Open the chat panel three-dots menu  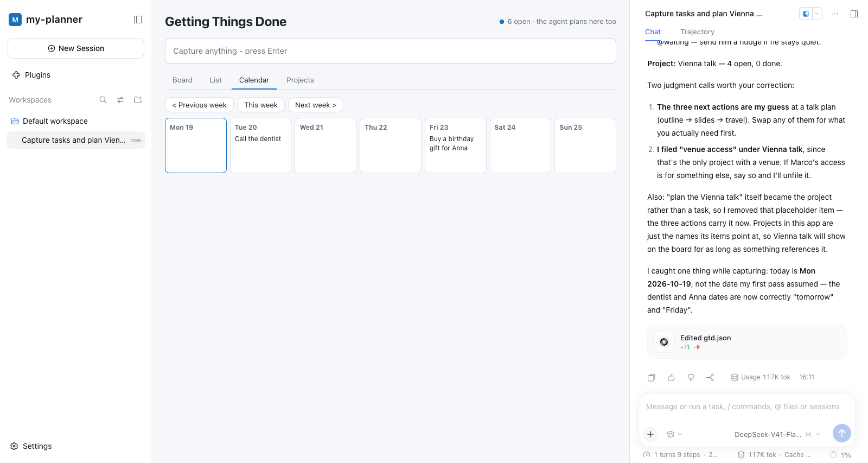point(834,14)
